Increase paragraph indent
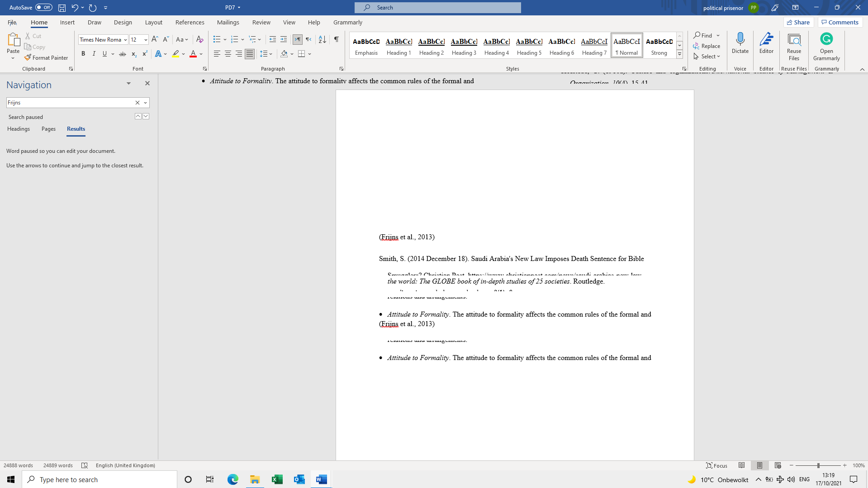This screenshot has width=868, height=488. pos(284,39)
